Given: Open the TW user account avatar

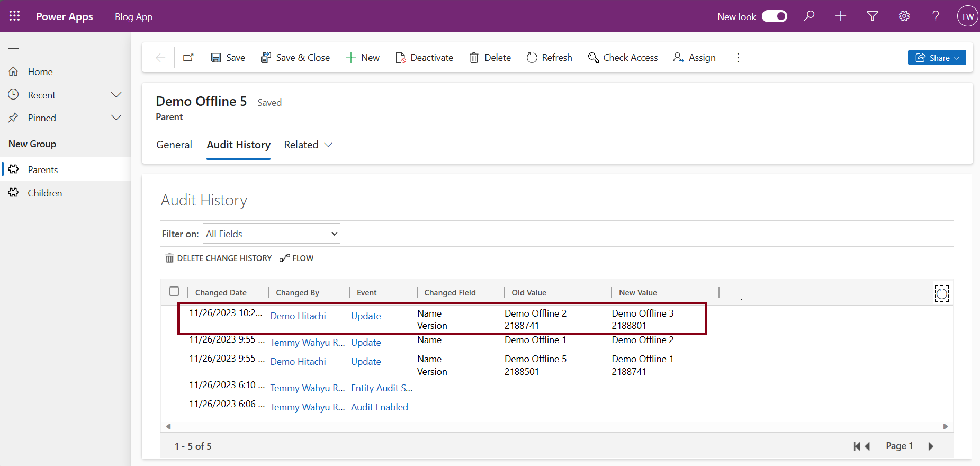Looking at the screenshot, I should pyautogui.click(x=967, y=16).
